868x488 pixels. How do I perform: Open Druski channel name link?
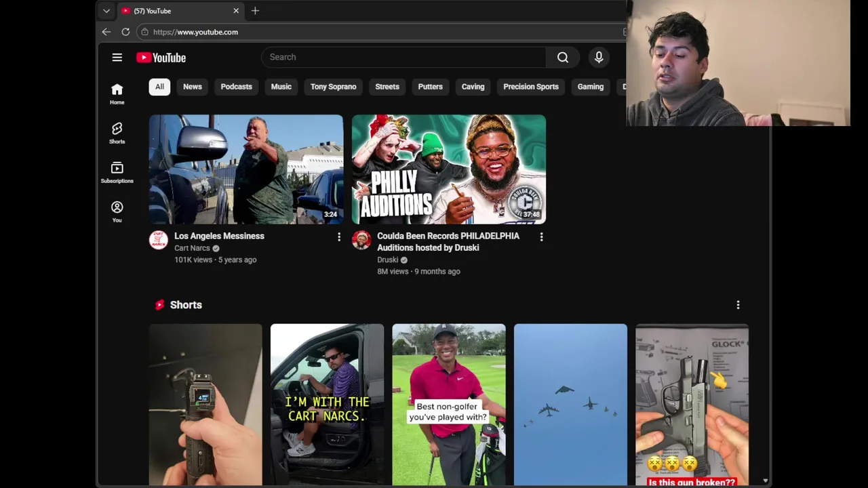[387, 260]
